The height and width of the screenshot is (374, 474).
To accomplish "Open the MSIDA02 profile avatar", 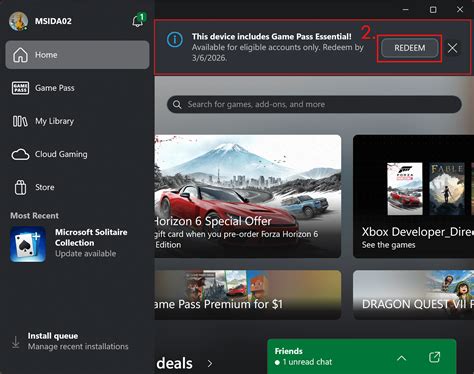I will click(18, 21).
